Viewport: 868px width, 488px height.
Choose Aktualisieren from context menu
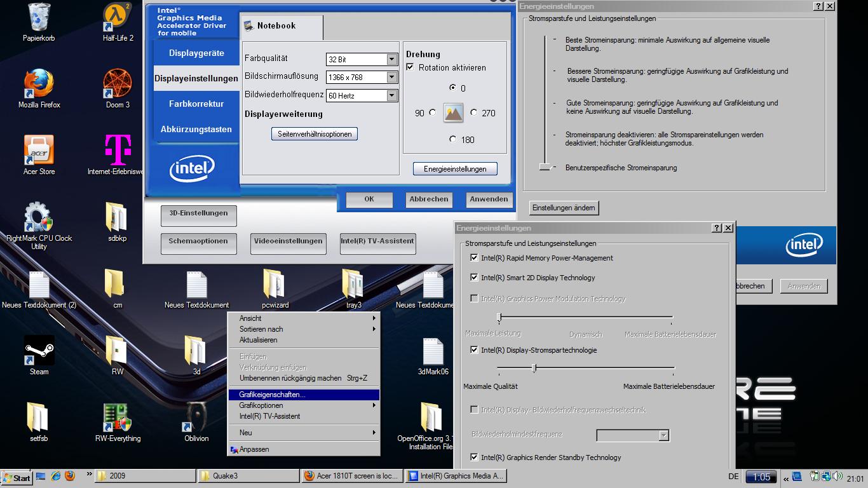[303, 340]
